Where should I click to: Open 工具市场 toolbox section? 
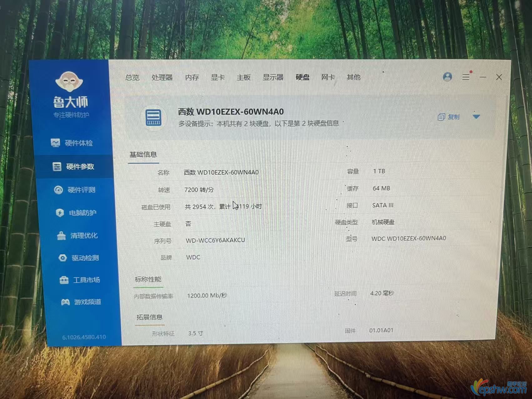pyautogui.click(x=80, y=280)
